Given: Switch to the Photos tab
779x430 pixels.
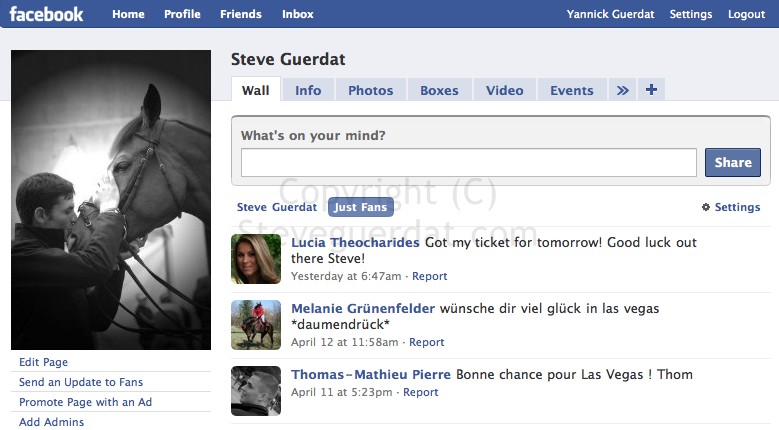Looking at the screenshot, I should 371,90.
